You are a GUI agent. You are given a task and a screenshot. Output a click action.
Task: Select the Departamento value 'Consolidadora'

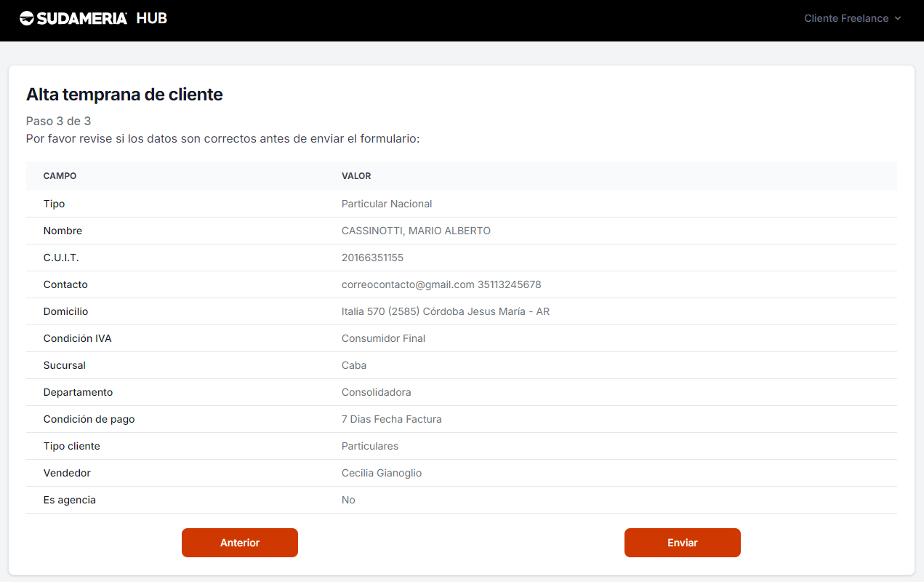coord(376,392)
